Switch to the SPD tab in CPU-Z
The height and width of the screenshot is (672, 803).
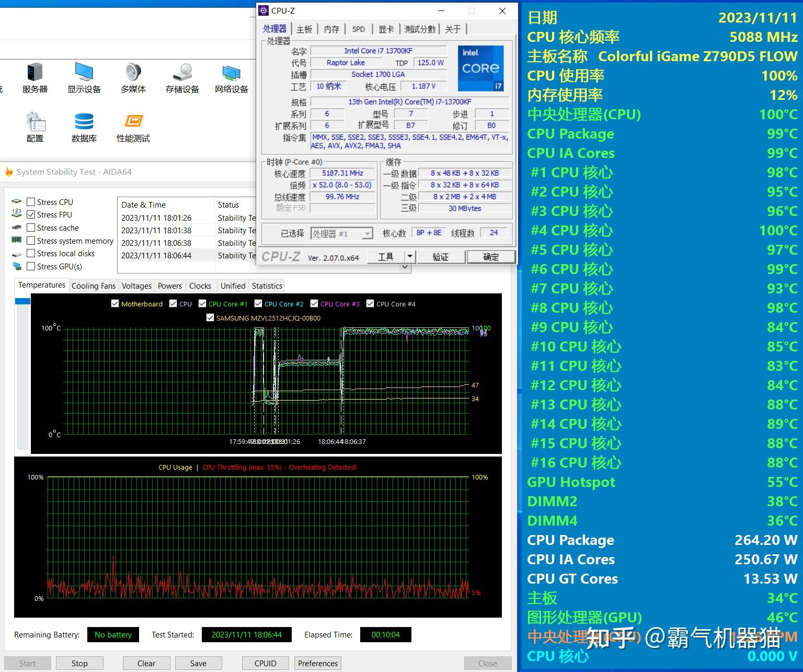(x=359, y=29)
